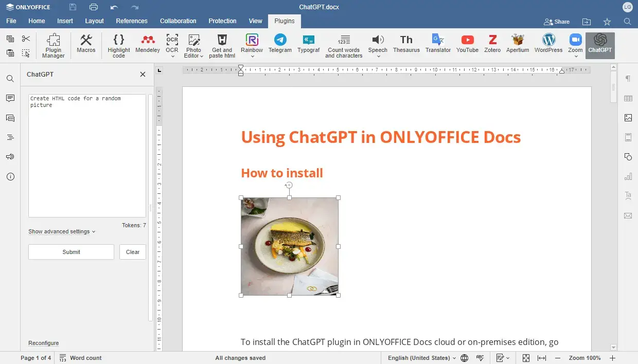The image size is (638, 364).
Task: Click the Save icon in title bar
Action: click(x=73, y=7)
